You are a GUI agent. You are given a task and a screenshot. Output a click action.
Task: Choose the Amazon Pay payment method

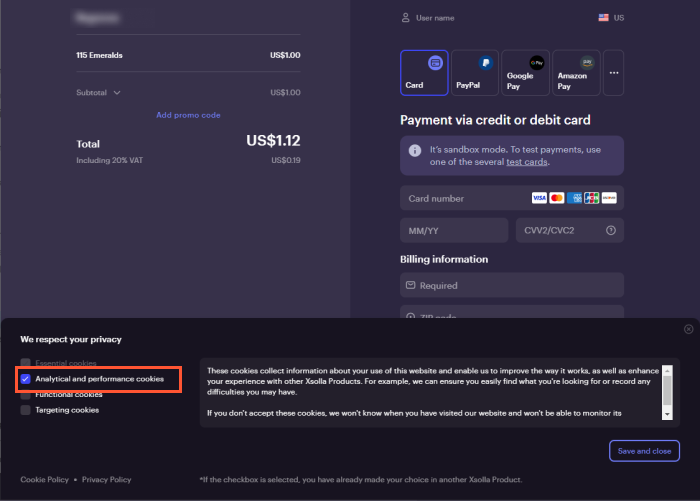tap(576, 72)
